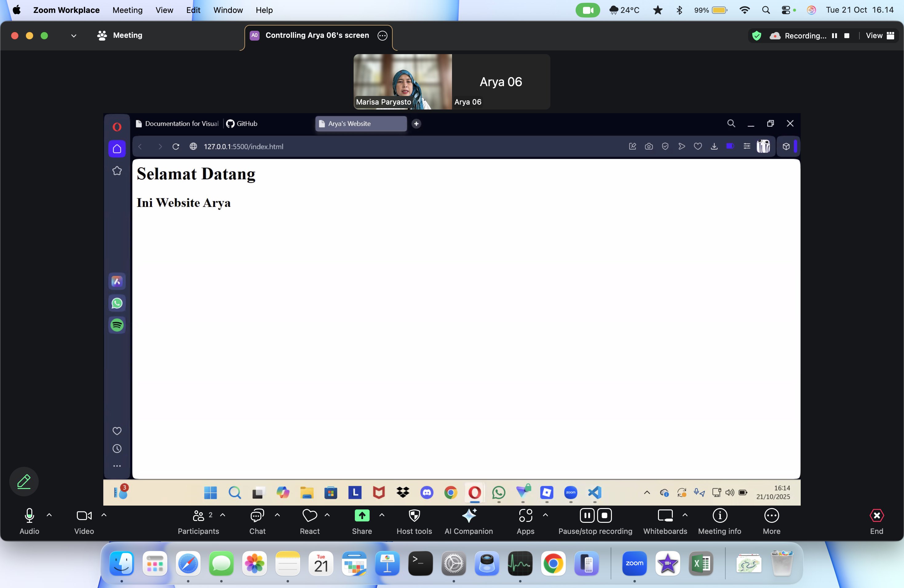Open Zoom Host tools shield icon
The width and height of the screenshot is (904, 588).
tap(414, 515)
